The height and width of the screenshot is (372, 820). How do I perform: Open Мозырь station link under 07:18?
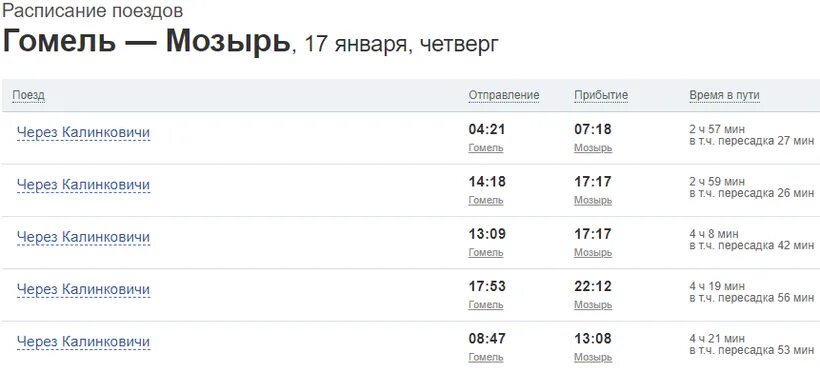[593, 148]
